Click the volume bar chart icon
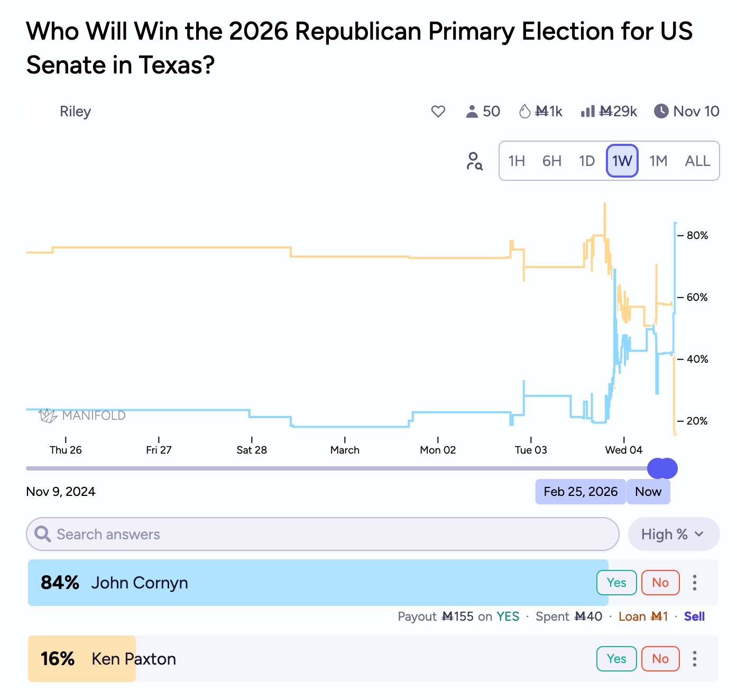Image resolution: width=737 pixels, height=700 pixels. point(587,112)
